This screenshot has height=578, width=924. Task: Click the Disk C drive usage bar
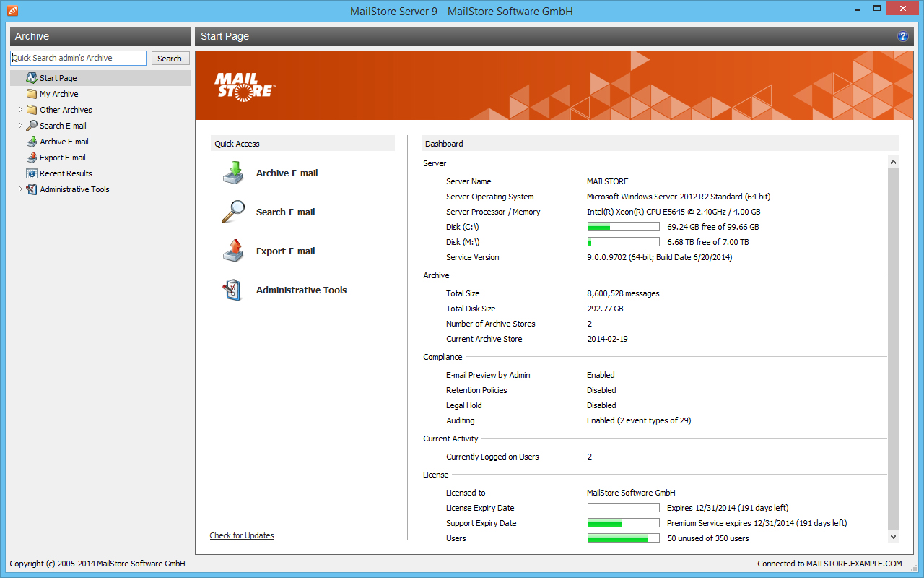point(623,226)
